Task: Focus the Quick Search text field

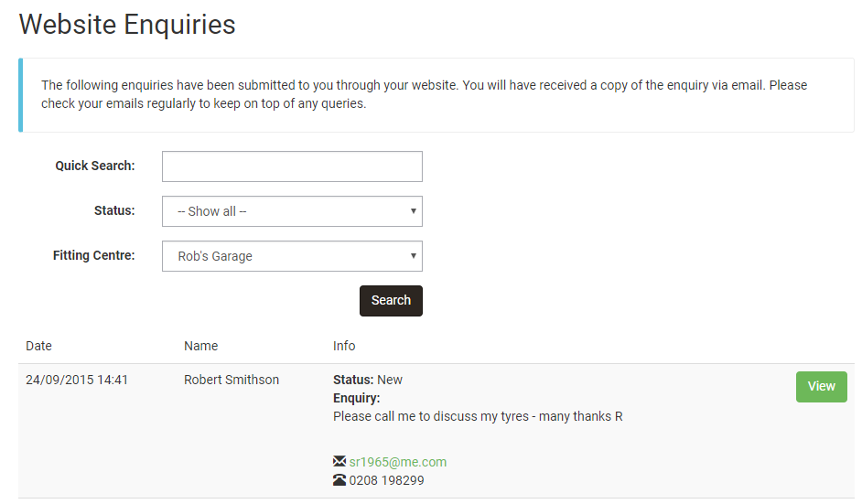Action: tap(292, 166)
